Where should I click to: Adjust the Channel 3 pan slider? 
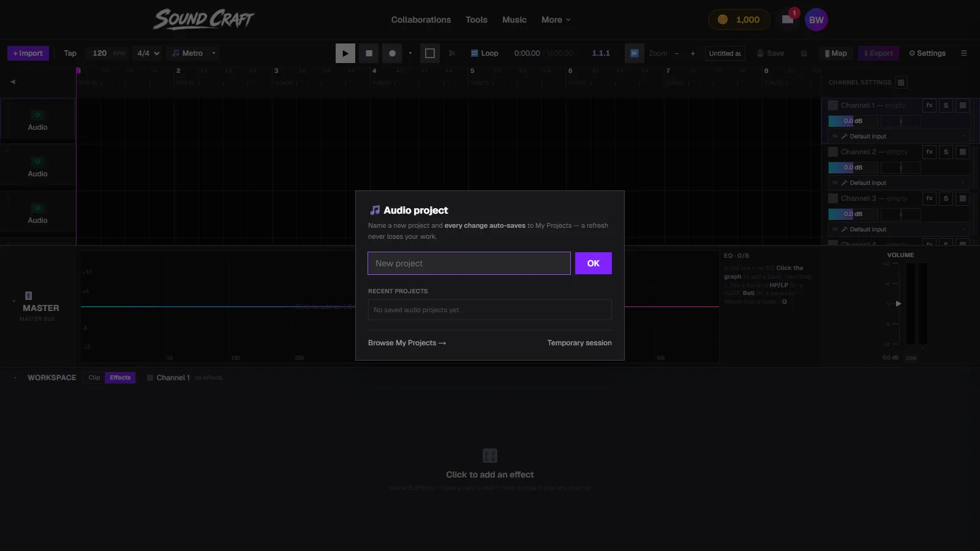901,214
